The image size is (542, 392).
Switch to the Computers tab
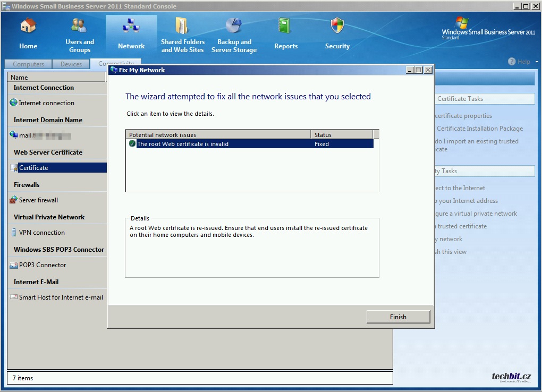(29, 64)
